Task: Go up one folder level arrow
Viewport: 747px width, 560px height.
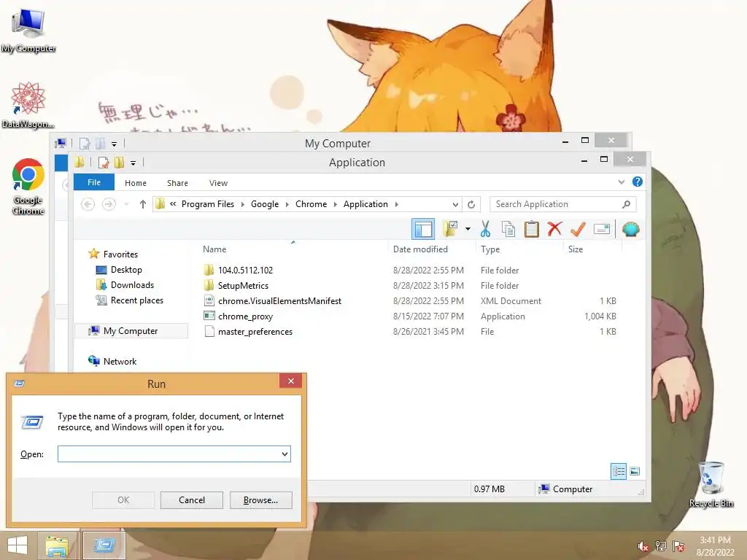Action: click(x=142, y=204)
